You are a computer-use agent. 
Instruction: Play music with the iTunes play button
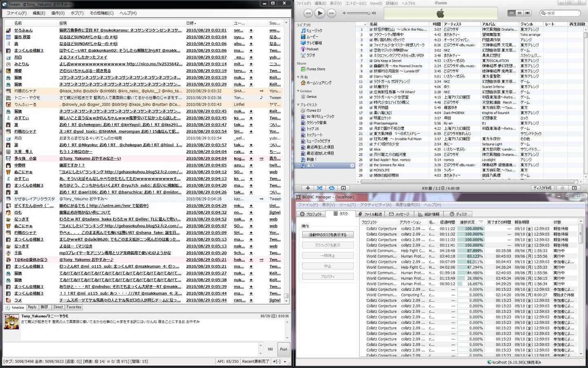tap(320, 13)
